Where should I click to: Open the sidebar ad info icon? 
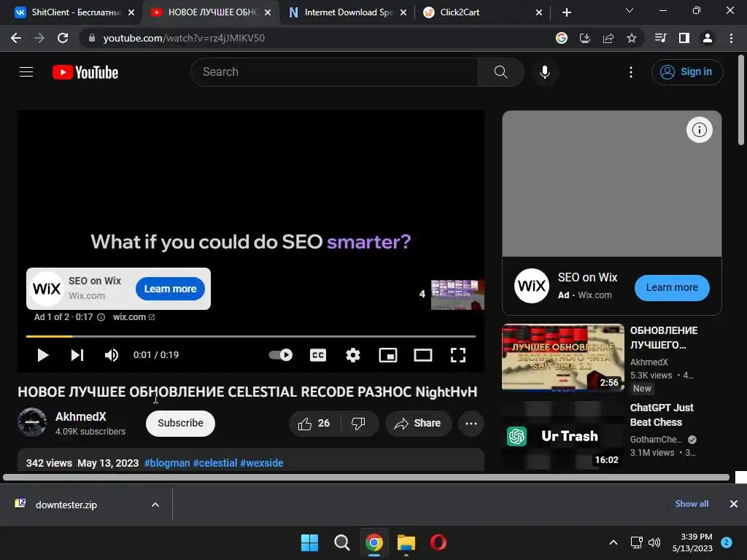pos(699,130)
